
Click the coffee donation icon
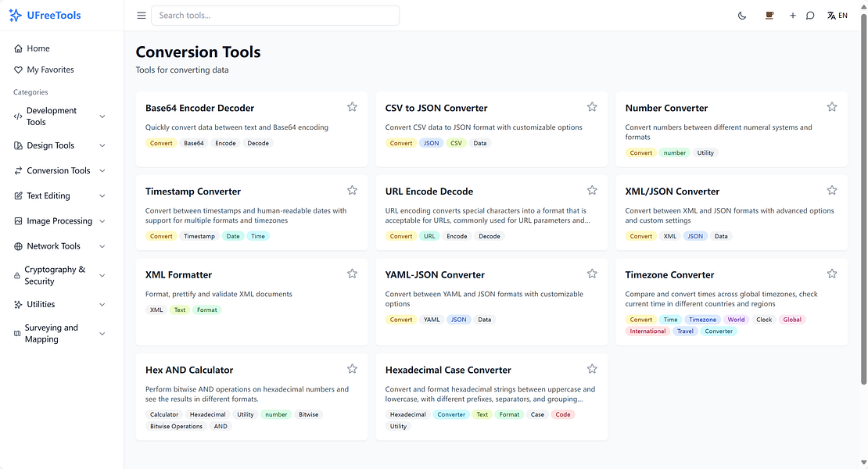click(x=769, y=15)
